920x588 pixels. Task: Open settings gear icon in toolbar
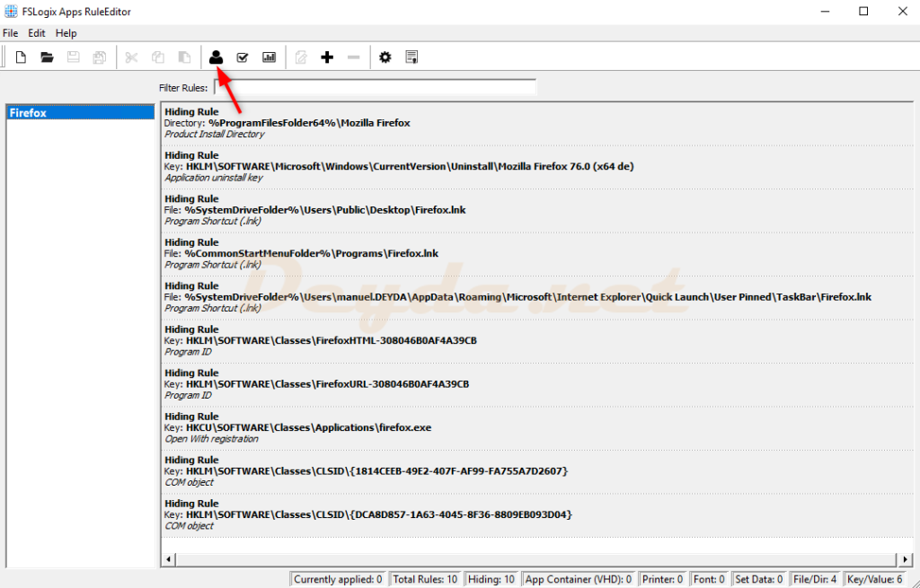tap(385, 57)
